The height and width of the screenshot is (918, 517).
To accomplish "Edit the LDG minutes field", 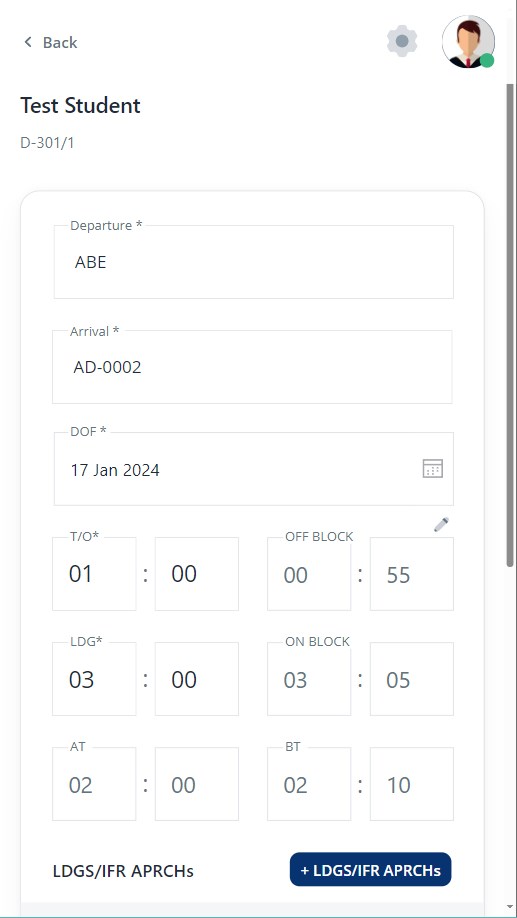I will (197, 679).
